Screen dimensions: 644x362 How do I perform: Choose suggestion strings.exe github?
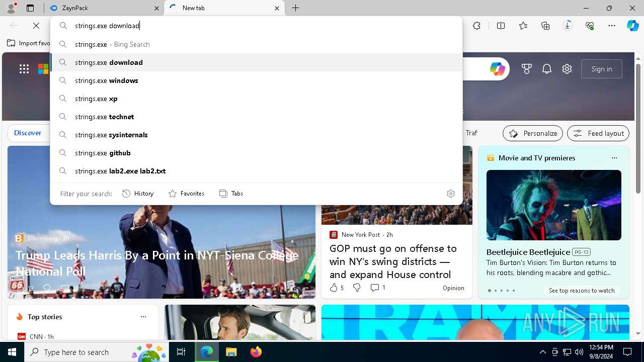click(256, 153)
